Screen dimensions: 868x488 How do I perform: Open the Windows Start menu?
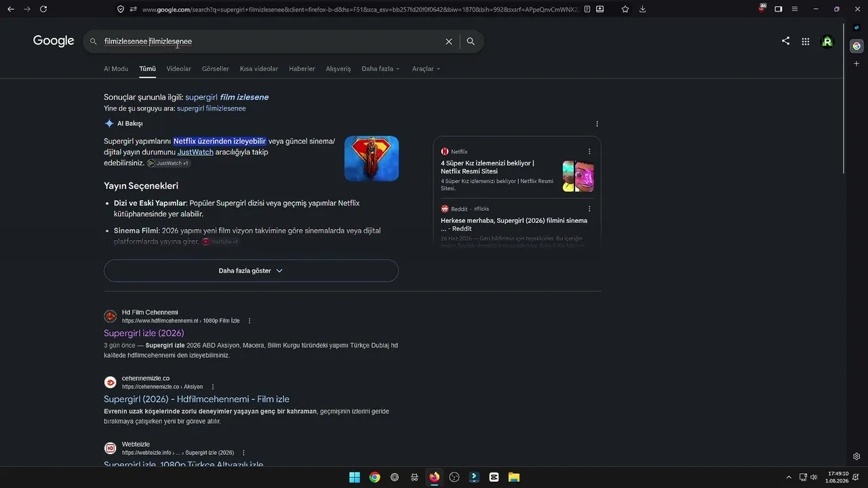[355, 477]
